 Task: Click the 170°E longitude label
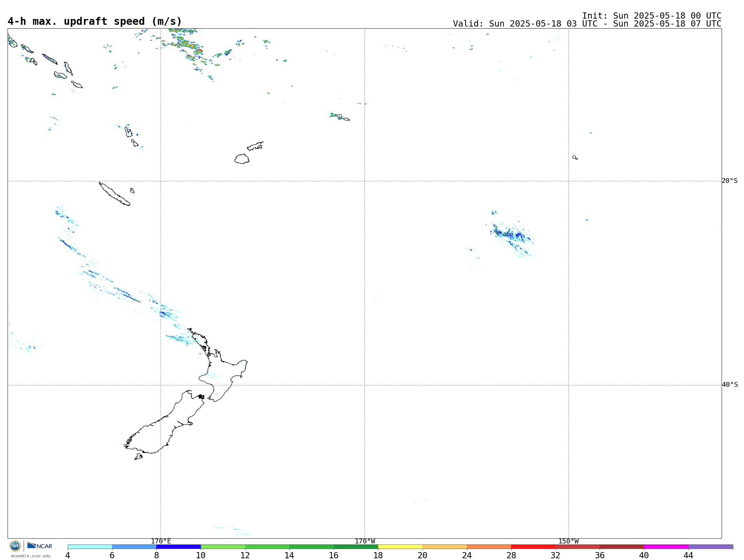pos(161,541)
